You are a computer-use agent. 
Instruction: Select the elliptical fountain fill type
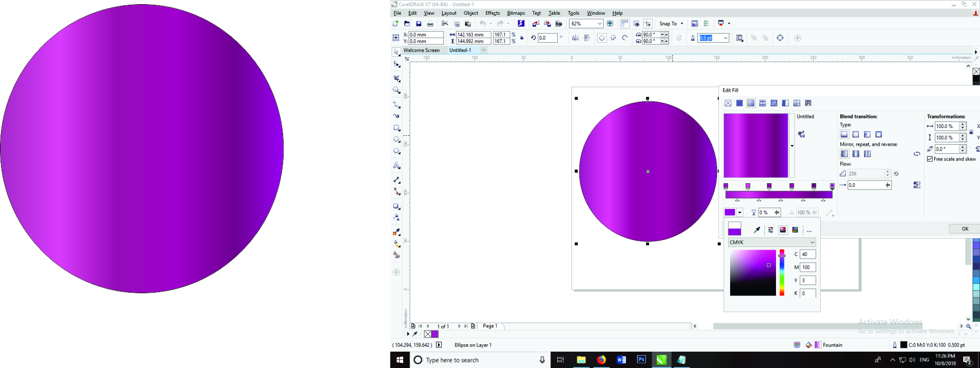pos(856,134)
